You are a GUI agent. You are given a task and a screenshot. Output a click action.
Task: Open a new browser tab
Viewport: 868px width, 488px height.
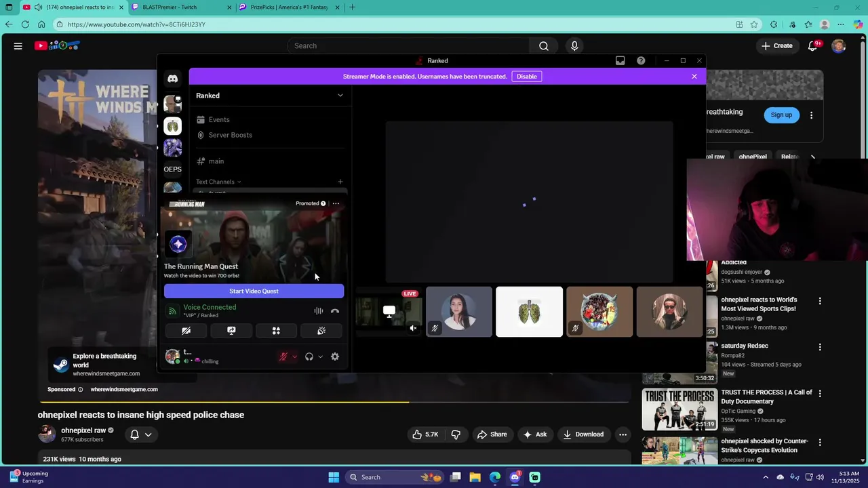point(352,7)
